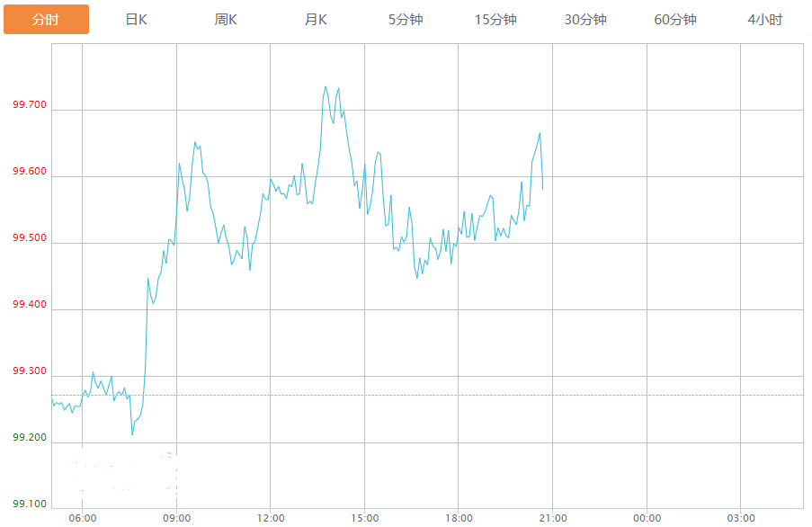Switch to the 月K tab
Viewport: 812px width, 527px height.
click(x=316, y=19)
